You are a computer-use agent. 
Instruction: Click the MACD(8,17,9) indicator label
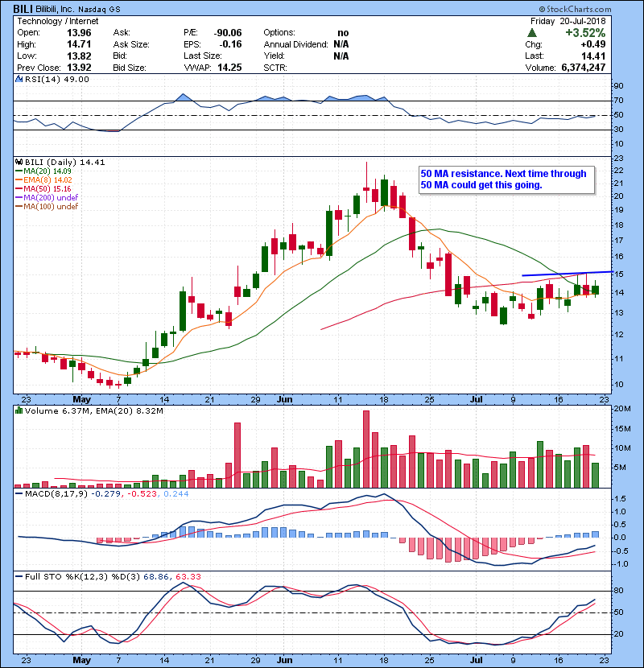[56, 494]
